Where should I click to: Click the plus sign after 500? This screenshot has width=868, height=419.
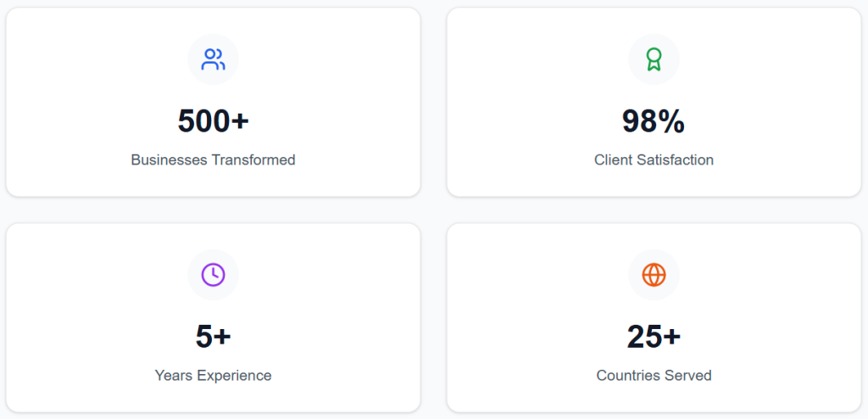pyautogui.click(x=240, y=121)
